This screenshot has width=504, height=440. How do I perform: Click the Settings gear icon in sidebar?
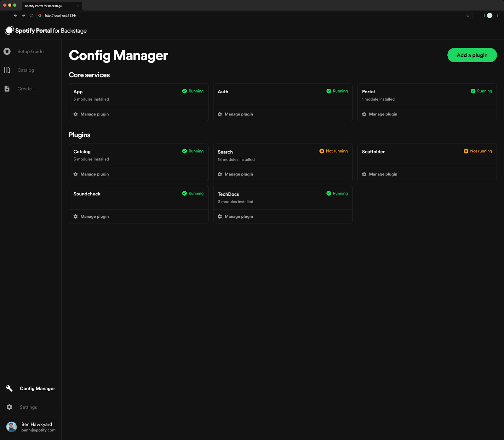pos(9,407)
